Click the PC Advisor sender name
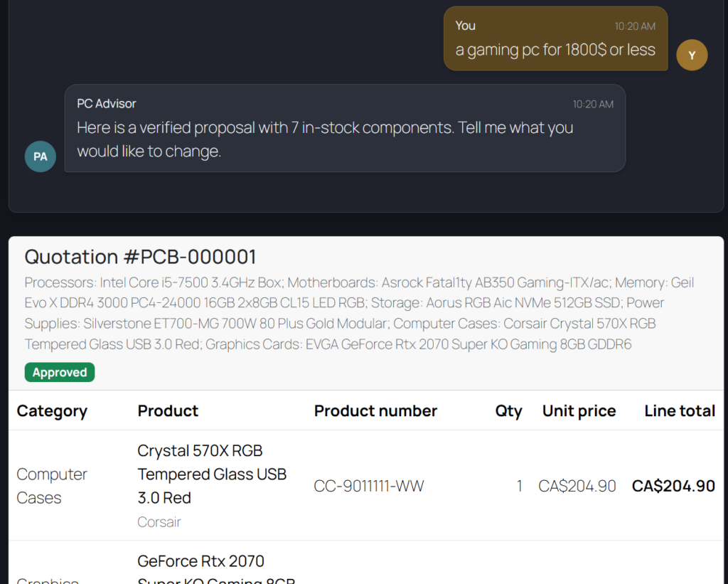 tap(107, 103)
